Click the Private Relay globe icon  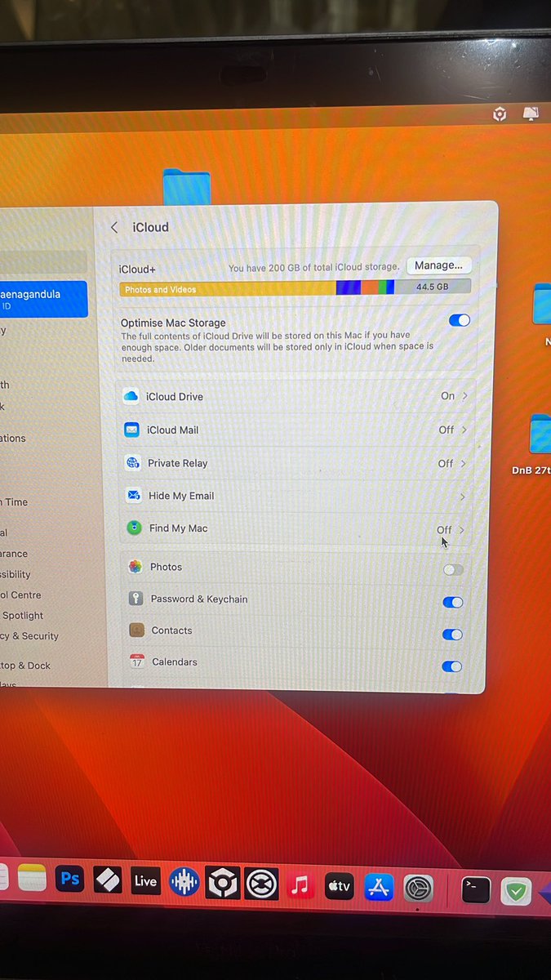click(x=132, y=463)
